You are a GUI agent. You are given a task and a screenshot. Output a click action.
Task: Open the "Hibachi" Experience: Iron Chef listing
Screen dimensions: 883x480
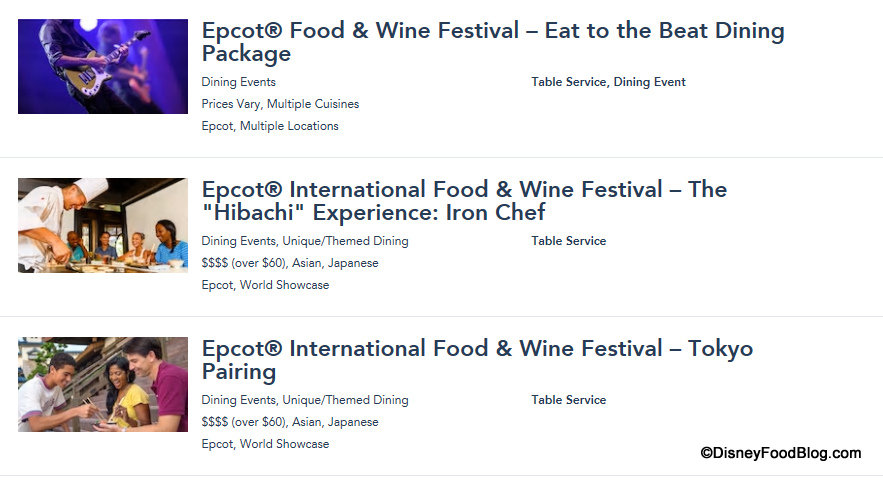point(464,201)
